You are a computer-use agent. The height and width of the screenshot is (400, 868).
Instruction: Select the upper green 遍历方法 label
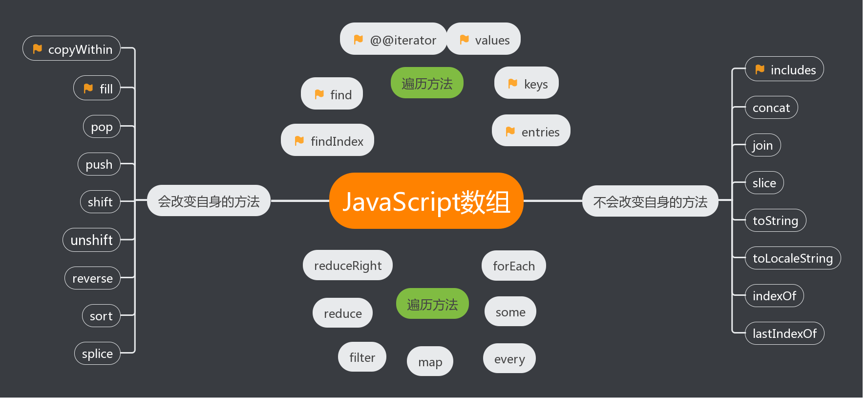pos(426,83)
